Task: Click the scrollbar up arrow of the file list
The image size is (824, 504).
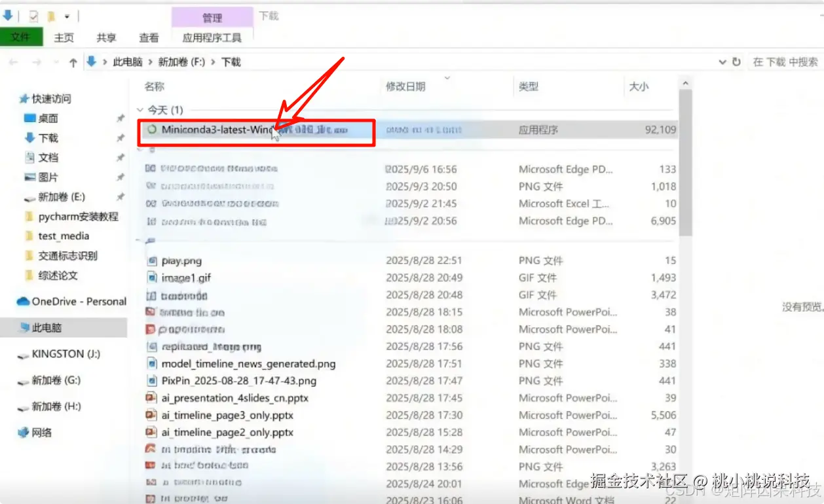Action: [685, 83]
